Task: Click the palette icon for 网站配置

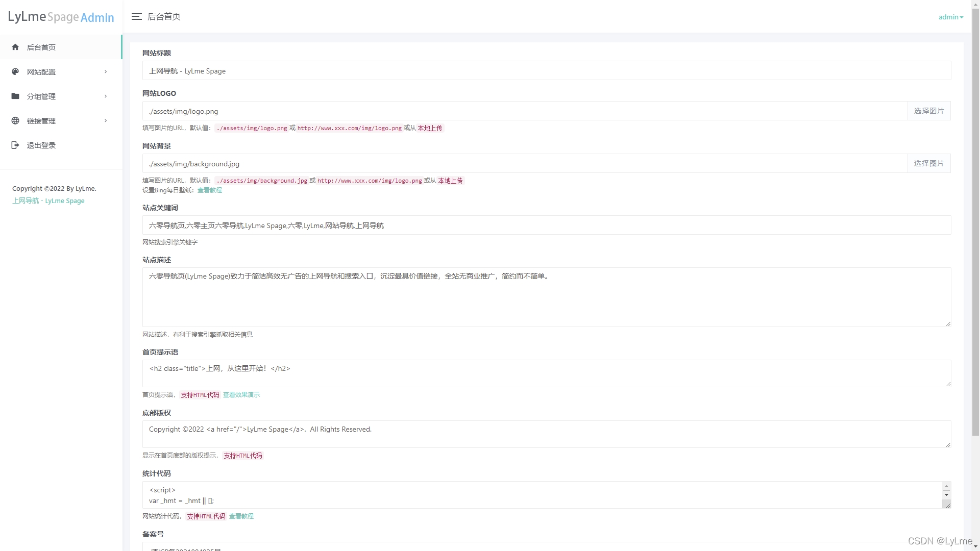Action: click(x=15, y=71)
